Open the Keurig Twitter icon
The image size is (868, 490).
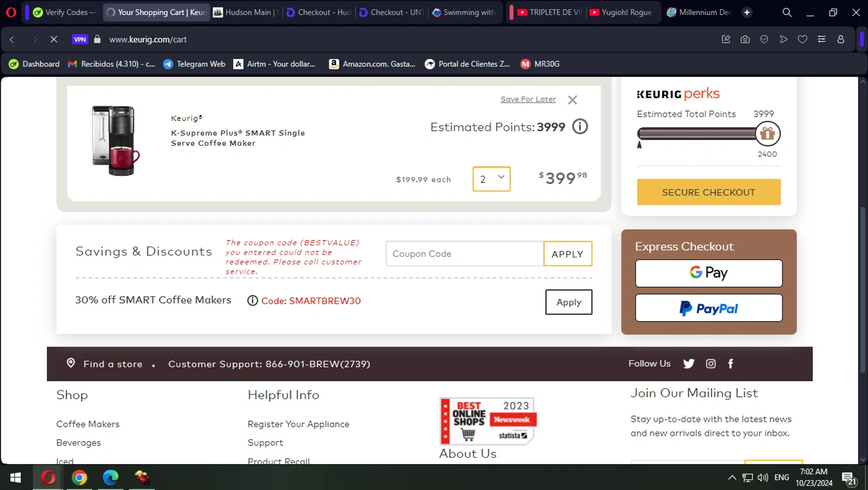click(x=689, y=364)
